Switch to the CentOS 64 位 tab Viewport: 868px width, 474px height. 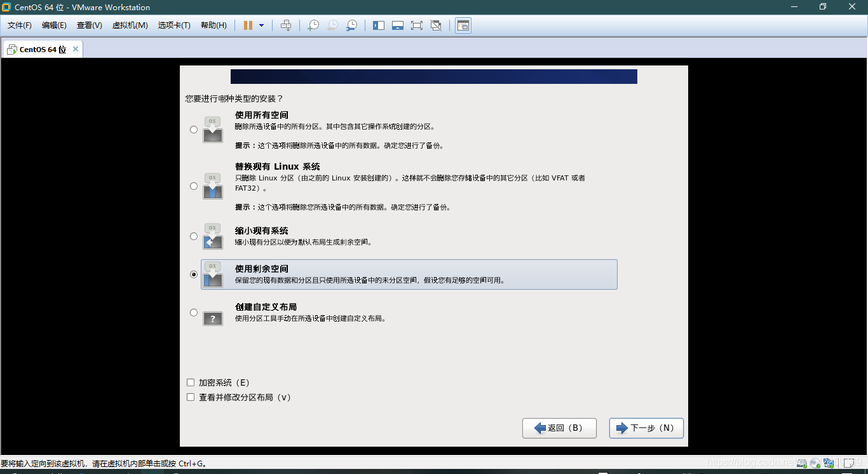(43, 50)
